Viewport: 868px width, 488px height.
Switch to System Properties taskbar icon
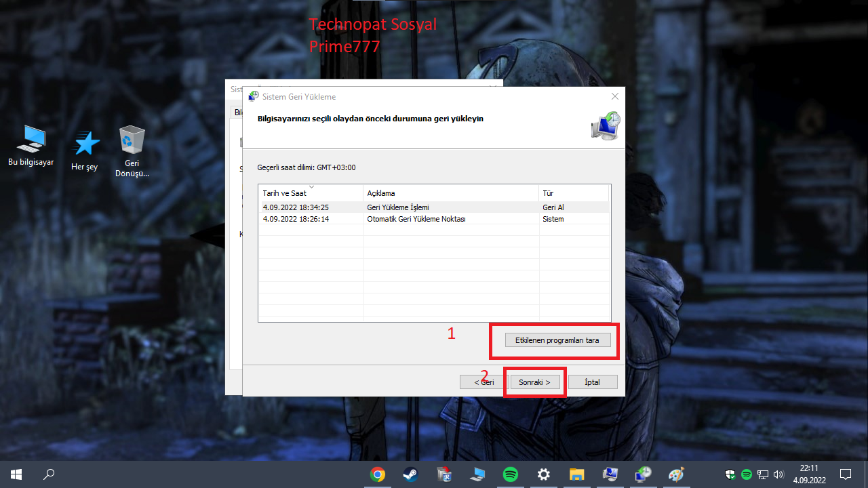tap(610, 474)
